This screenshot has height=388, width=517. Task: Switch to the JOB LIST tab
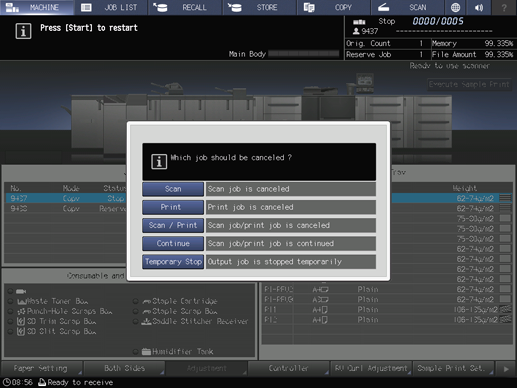pyautogui.click(x=111, y=7)
